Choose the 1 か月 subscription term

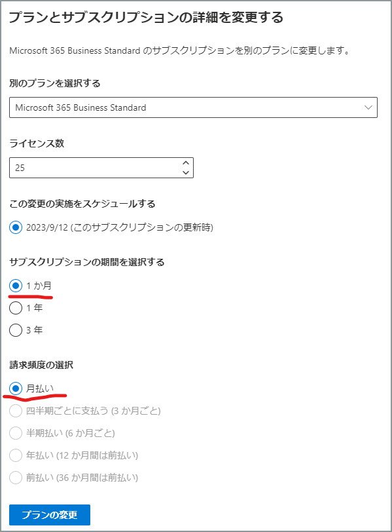coord(16,286)
